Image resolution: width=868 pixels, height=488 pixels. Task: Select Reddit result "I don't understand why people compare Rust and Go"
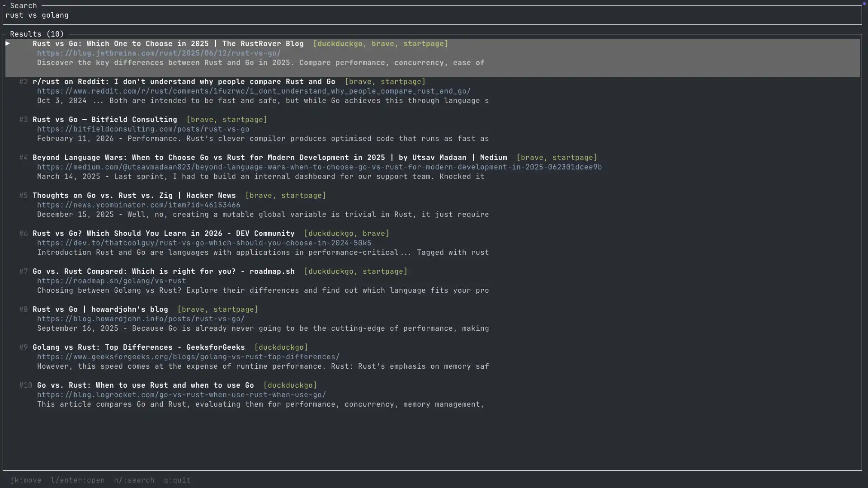point(184,82)
